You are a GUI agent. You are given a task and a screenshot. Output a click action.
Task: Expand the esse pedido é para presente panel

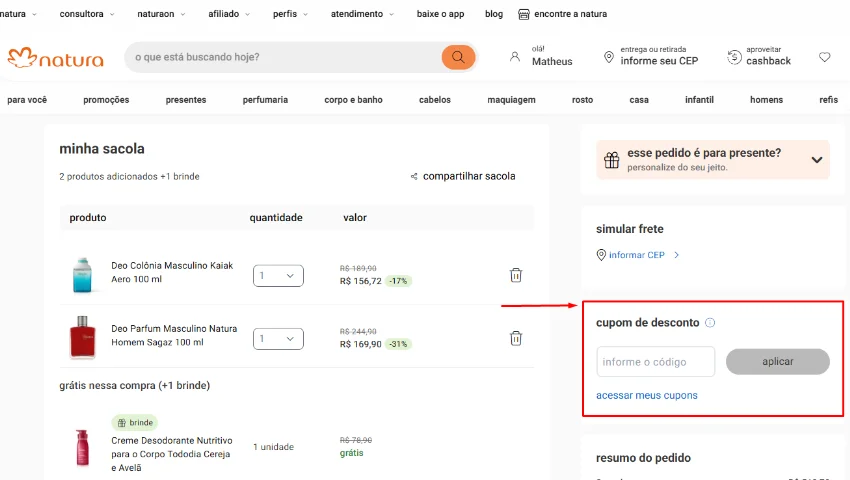816,160
